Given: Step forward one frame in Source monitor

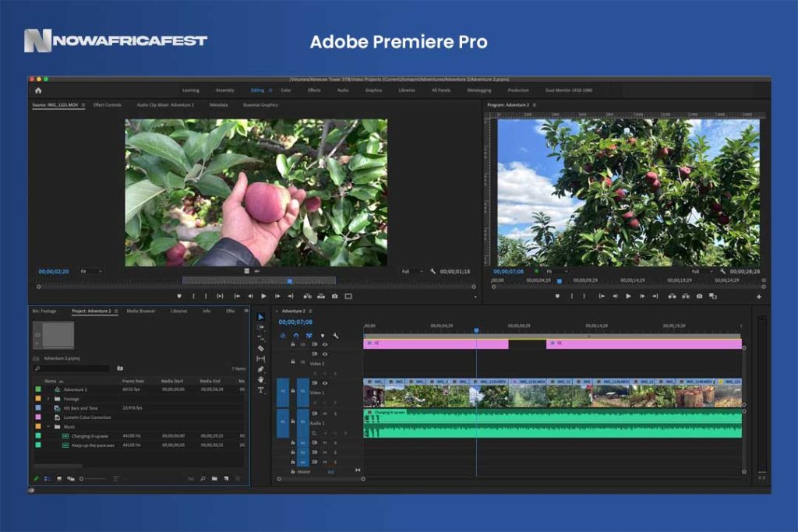Looking at the screenshot, I should [277, 296].
